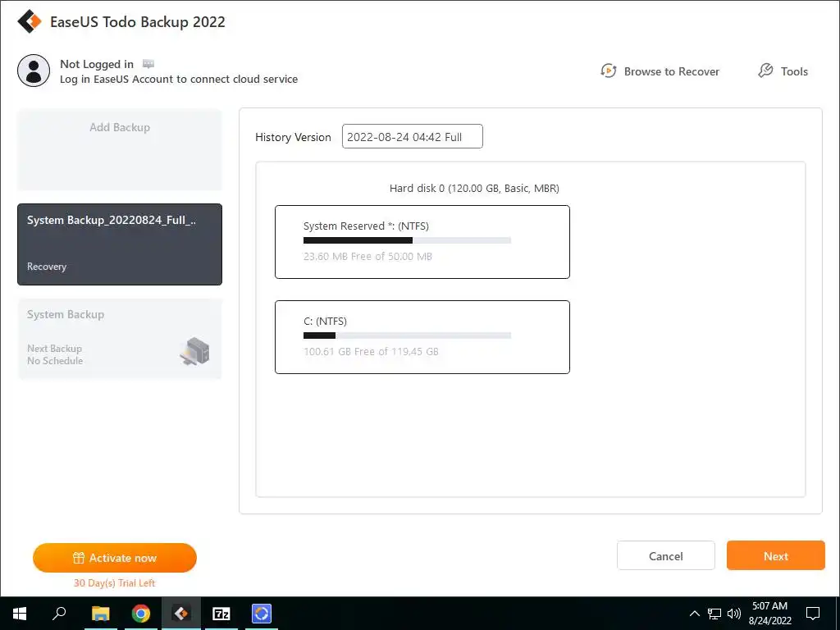Image resolution: width=840 pixels, height=630 pixels.
Task: Select the System Backup task card
Action: [x=120, y=339]
